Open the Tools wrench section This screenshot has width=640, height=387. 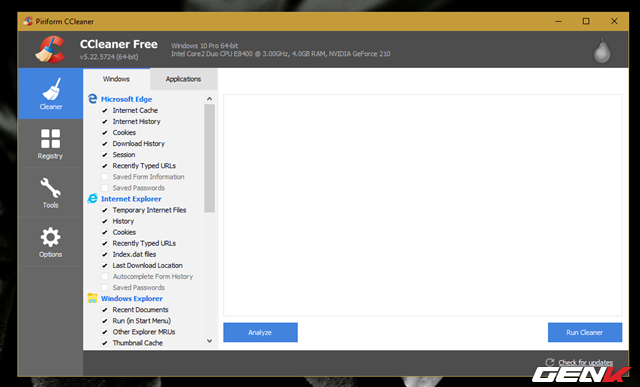pyautogui.click(x=51, y=193)
